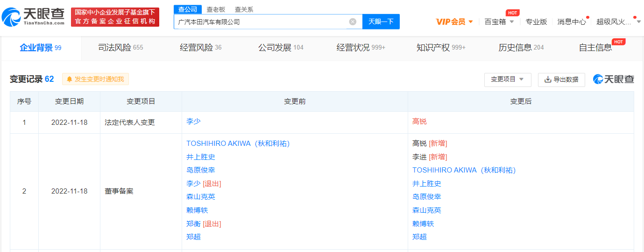Click the 变更日期 column header
This screenshot has height=252, width=644.
[70, 101]
